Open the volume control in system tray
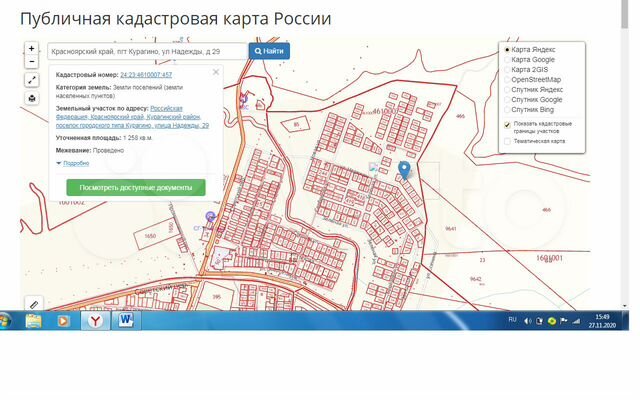This screenshot has width=640, height=400. tap(527, 321)
